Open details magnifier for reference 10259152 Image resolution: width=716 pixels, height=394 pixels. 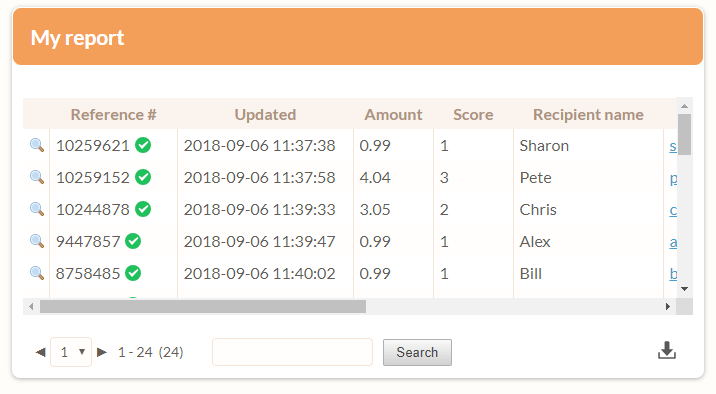(x=37, y=177)
